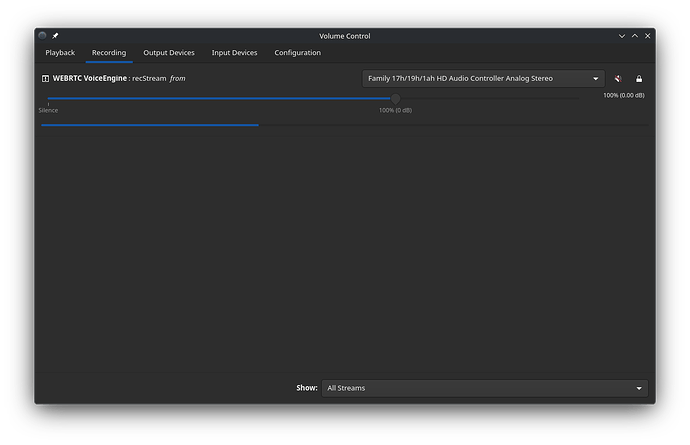Switch to the Playback tab
The width and height of the screenshot is (690, 445).
click(60, 53)
